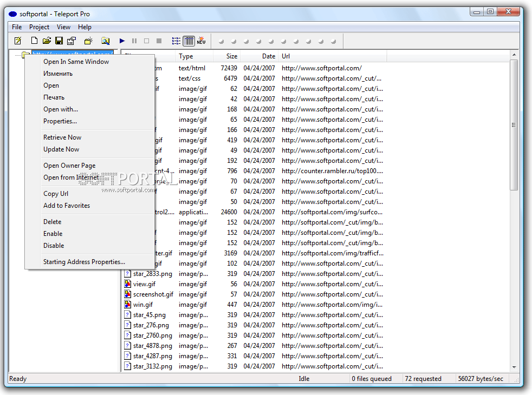The image size is (532, 395).
Task: Click the hollow square stop icon
Action: 147,41
